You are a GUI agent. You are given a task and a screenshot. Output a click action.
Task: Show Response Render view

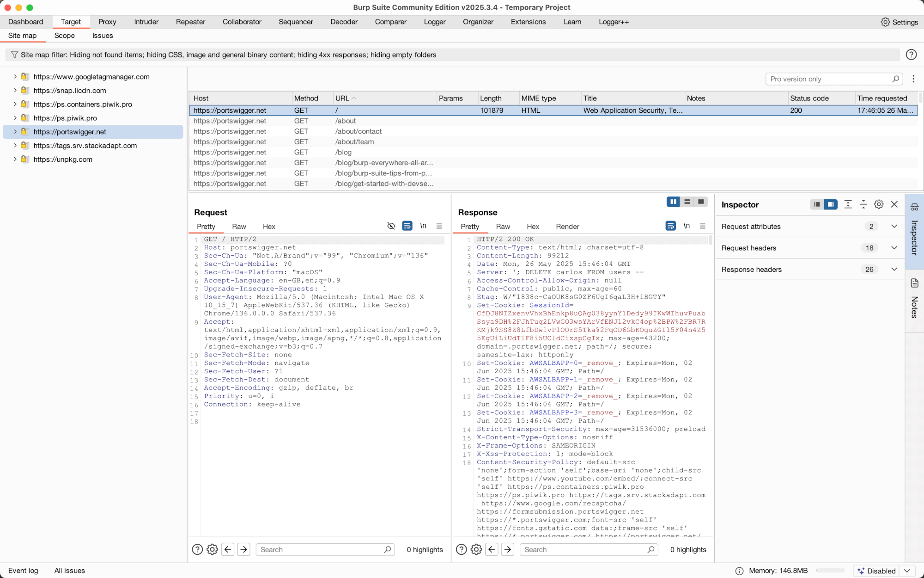pyautogui.click(x=567, y=226)
